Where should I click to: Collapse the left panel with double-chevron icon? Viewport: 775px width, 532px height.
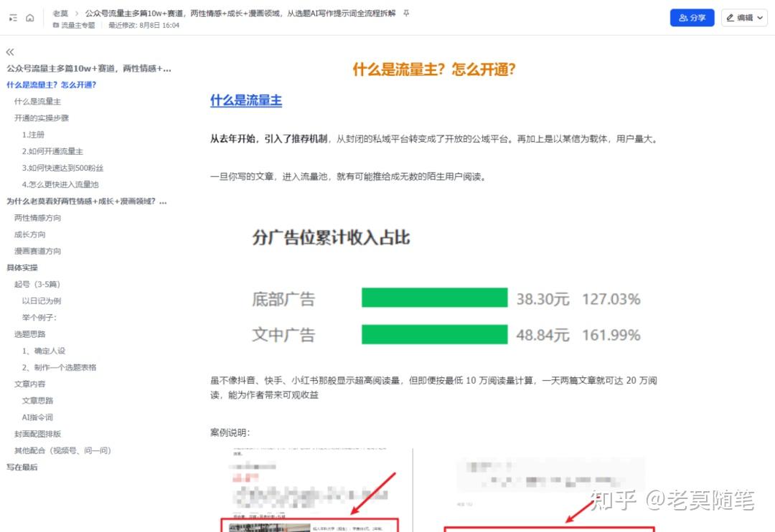pyautogui.click(x=9, y=52)
